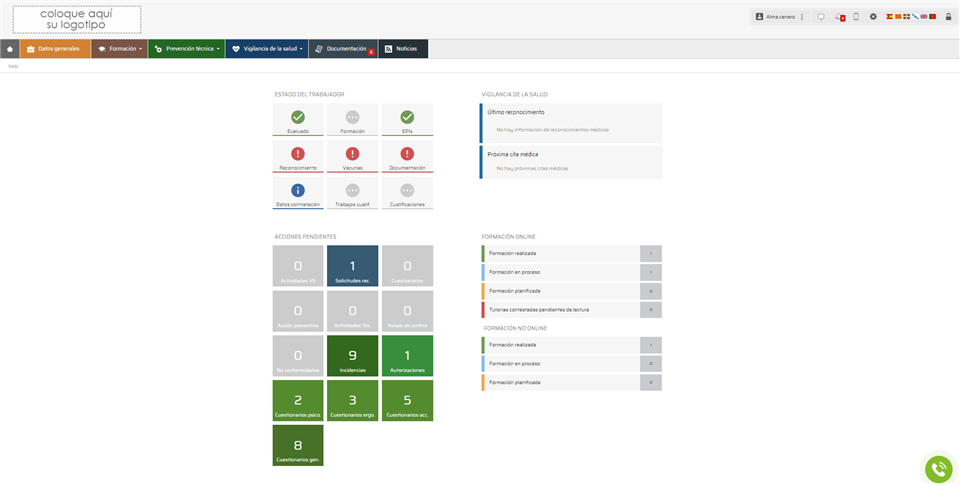Open the Noticias menu item
Image resolution: width=960 pixels, height=484 pixels.
pyautogui.click(x=402, y=49)
